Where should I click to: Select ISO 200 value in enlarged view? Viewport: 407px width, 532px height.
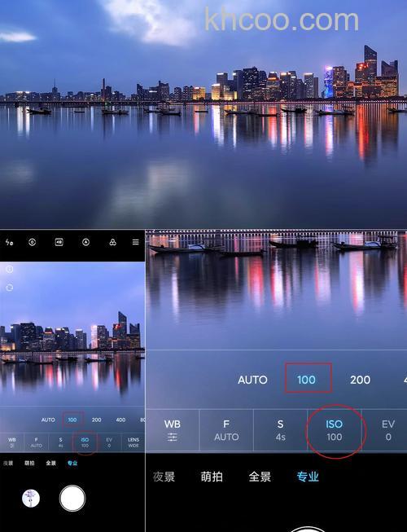360,380
